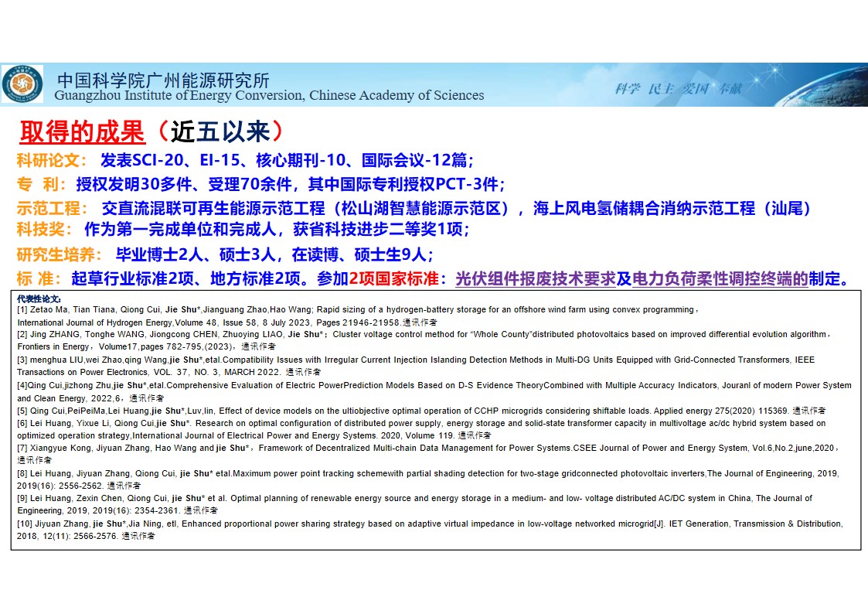Click reference [3] on Islanding Detection Methods
The image size is (868, 614).
(417, 360)
